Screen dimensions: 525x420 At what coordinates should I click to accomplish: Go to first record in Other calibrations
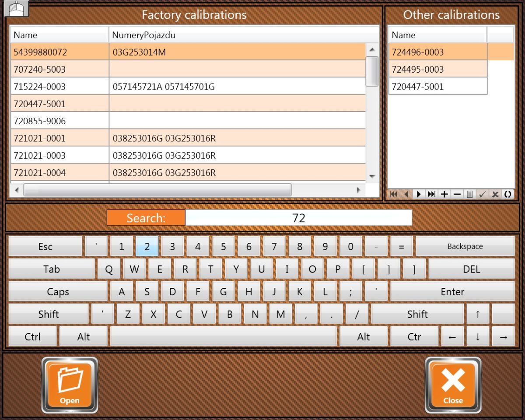[393, 194]
